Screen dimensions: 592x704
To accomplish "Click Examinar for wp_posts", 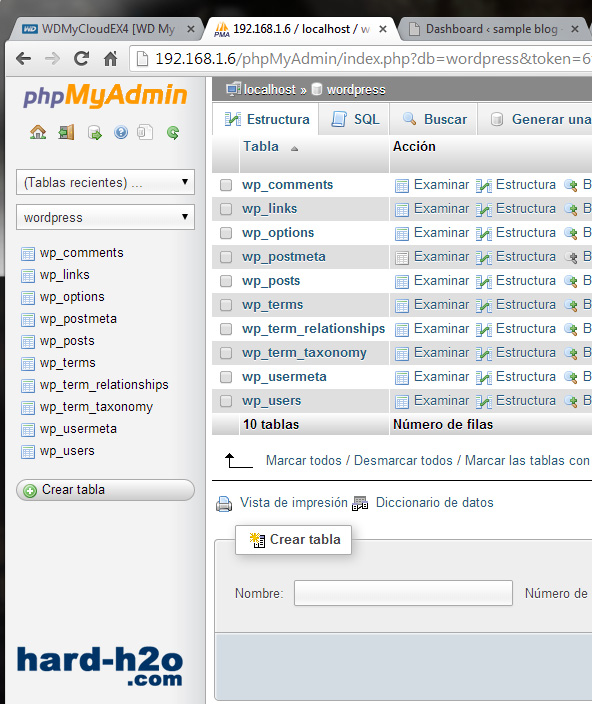I will click(x=441, y=281).
